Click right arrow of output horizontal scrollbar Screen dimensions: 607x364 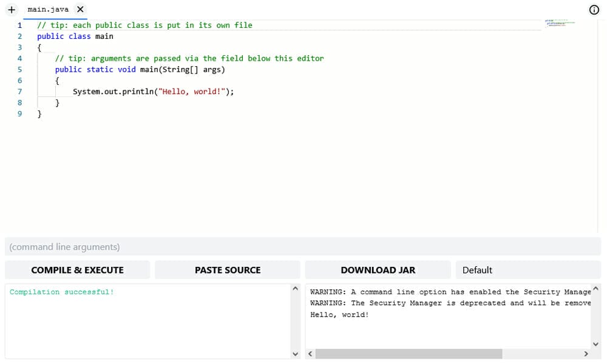point(586,354)
